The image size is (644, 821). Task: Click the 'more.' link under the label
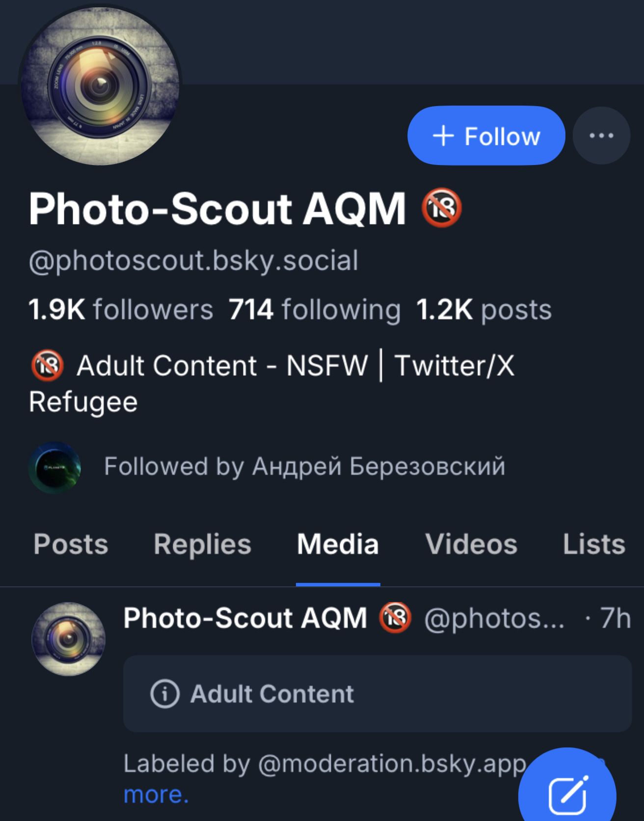pos(156,794)
